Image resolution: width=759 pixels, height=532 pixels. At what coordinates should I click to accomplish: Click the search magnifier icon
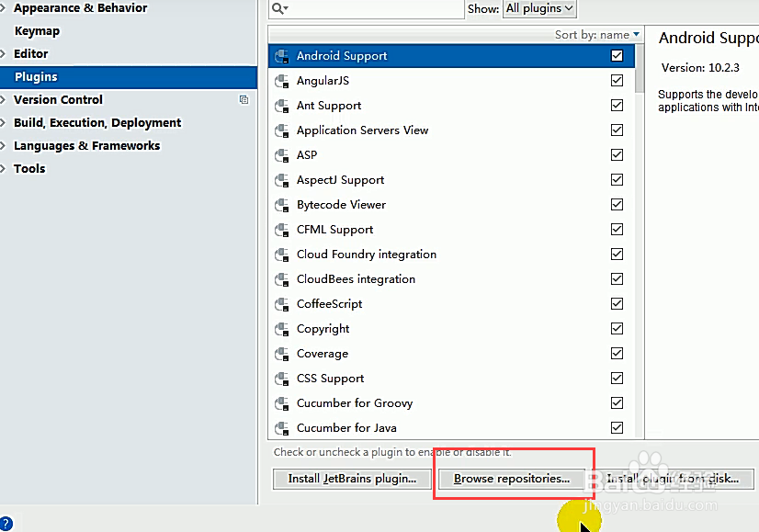pyautogui.click(x=279, y=8)
